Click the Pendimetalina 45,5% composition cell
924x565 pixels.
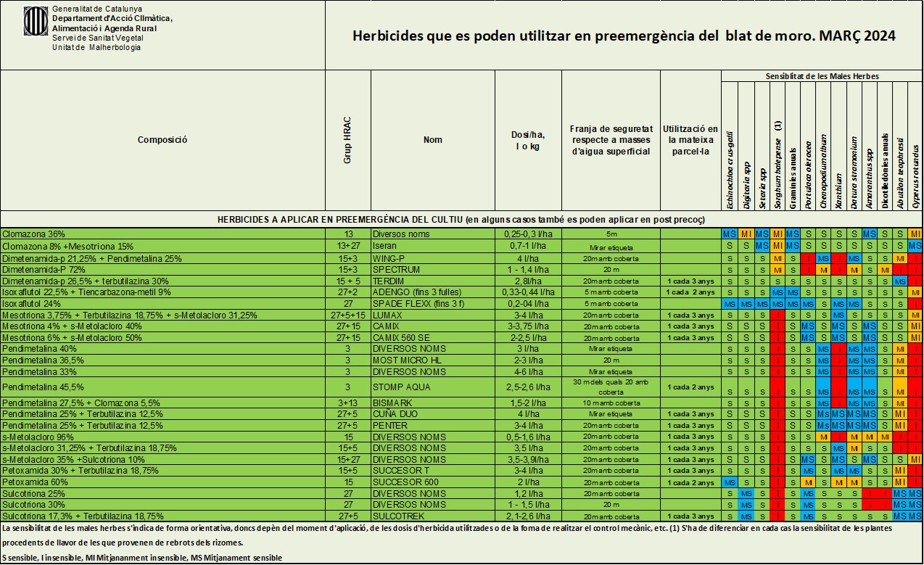pyautogui.click(x=162, y=387)
